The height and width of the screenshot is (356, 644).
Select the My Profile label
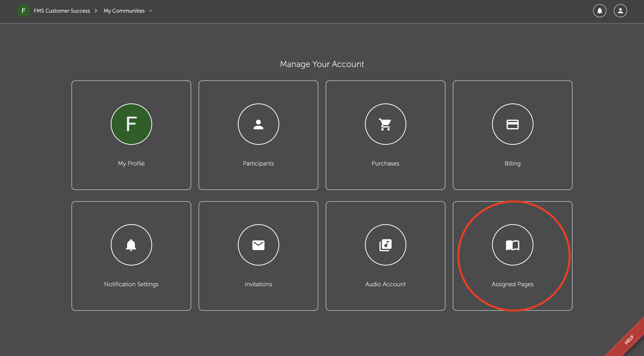(131, 164)
